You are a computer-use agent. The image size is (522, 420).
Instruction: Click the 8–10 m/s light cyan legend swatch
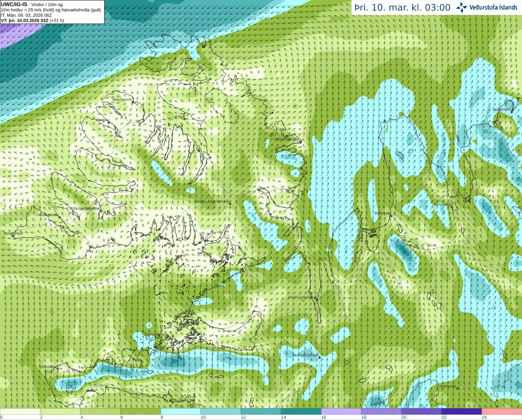click(181, 411)
